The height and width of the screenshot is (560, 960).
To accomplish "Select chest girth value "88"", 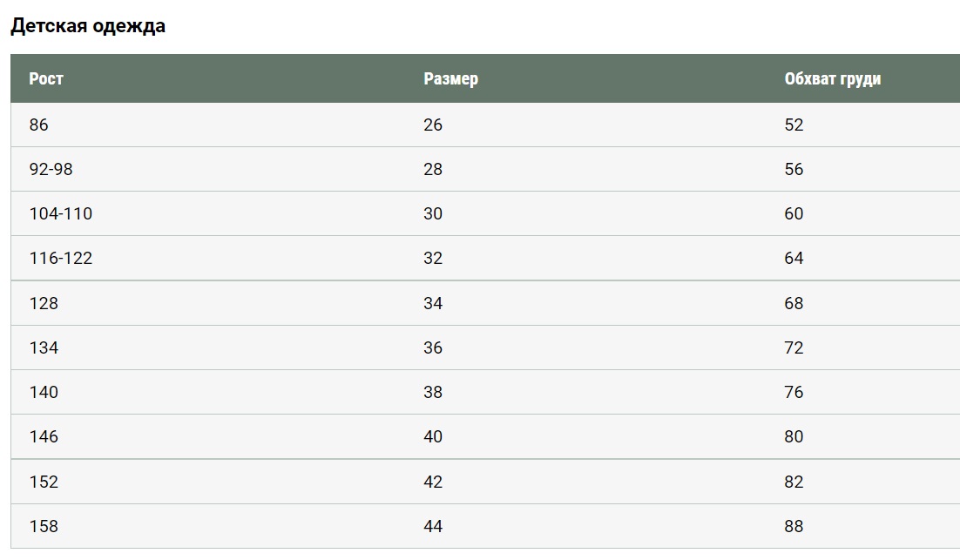I will click(x=794, y=527).
